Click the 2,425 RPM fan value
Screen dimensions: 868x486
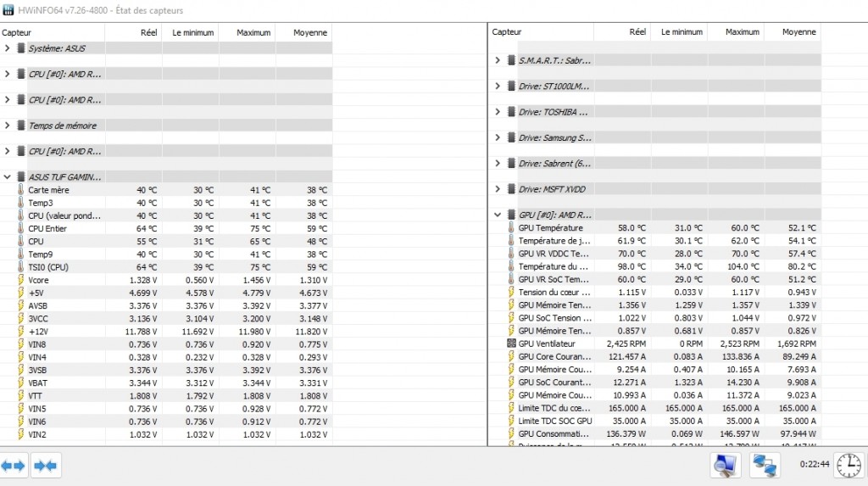click(x=626, y=344)
